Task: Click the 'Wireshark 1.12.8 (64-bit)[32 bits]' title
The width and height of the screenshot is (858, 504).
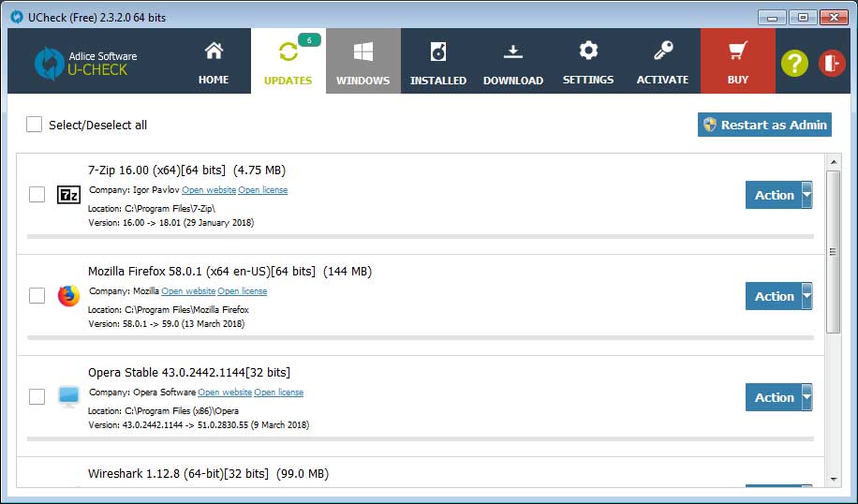Action: click(178, 474)
